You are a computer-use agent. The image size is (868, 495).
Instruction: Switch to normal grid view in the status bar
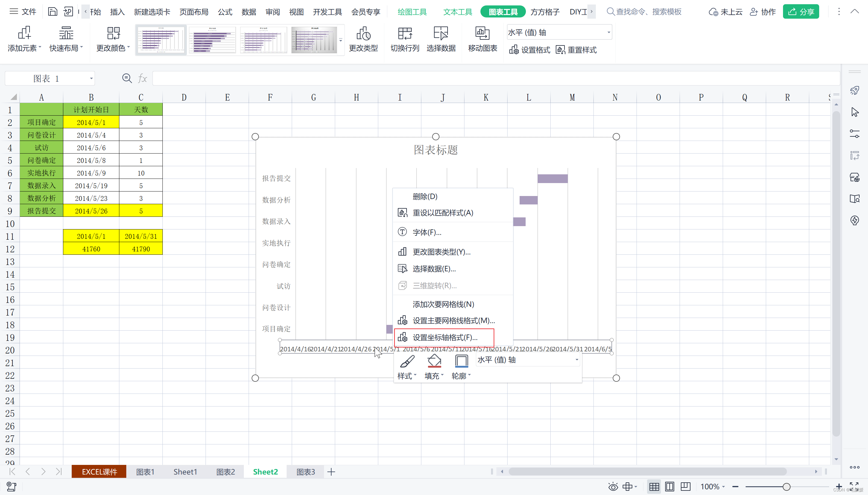click(x=654, y=487)
